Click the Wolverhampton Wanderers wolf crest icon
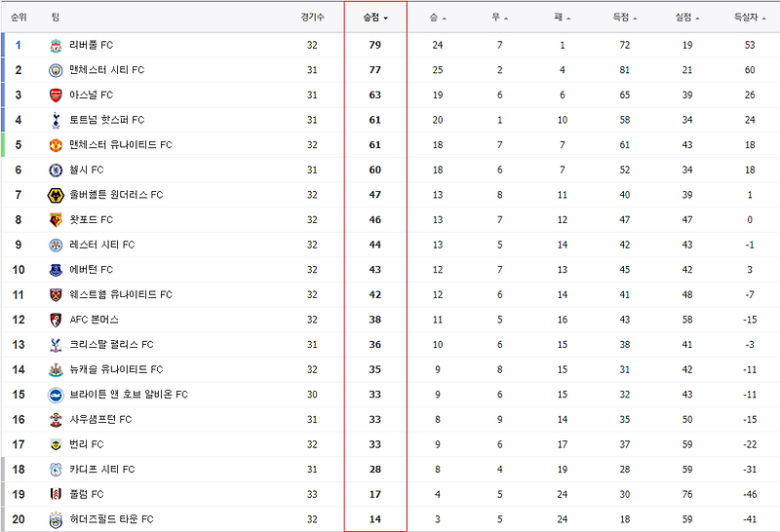780x532 pixels. (56, 196)
